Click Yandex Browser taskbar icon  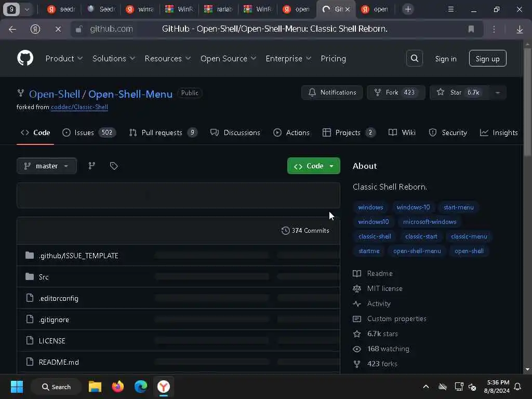tap(164, 387)
